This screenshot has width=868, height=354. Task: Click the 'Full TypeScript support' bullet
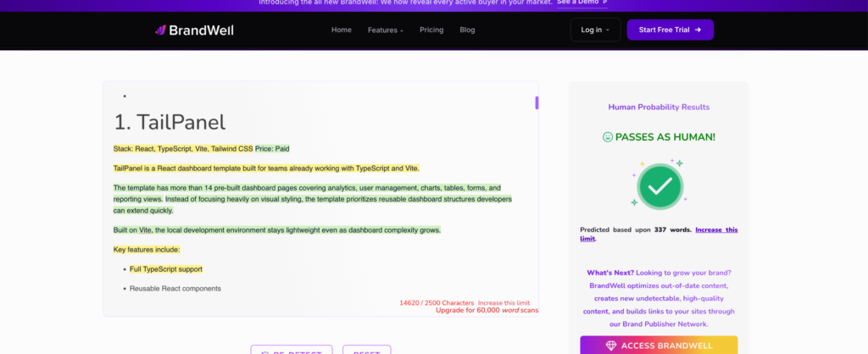166,269
